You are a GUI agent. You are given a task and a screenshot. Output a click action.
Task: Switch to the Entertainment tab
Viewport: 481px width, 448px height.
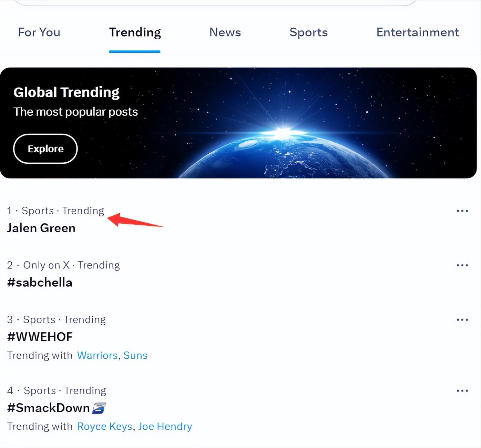tap(417, 32)
